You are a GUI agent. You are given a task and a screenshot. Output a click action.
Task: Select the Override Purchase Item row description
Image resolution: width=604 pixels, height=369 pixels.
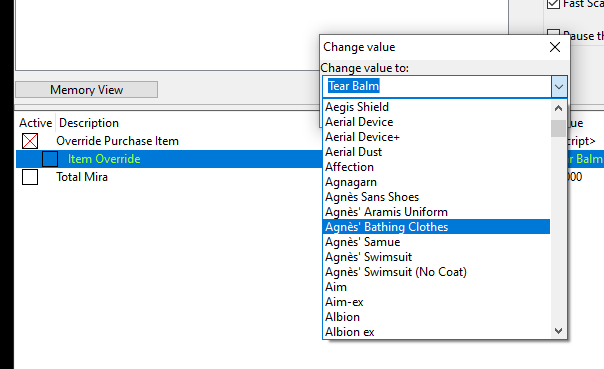tap(117, 141)
